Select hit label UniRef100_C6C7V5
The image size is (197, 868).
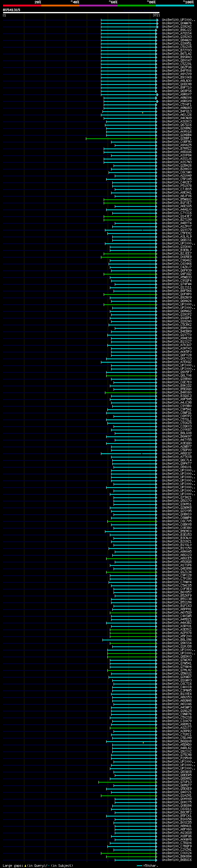(x=177, y=521)
